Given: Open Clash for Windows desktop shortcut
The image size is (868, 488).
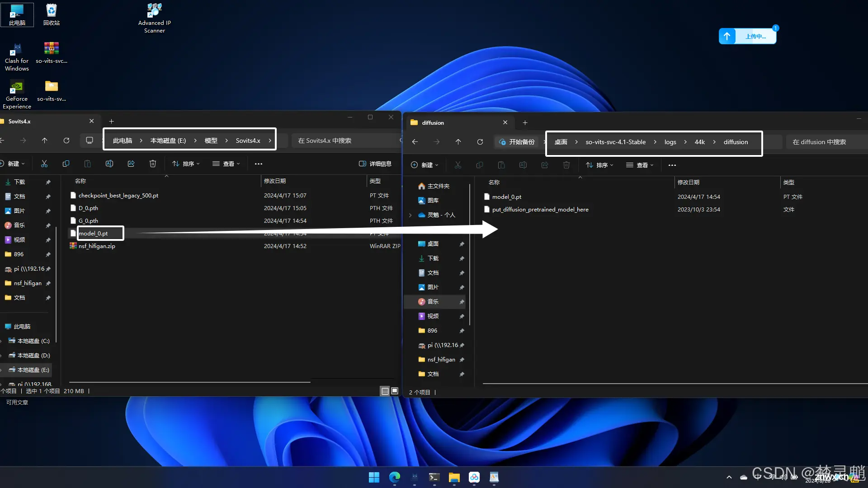Looking at the screenshot, I should click(17, 57).
